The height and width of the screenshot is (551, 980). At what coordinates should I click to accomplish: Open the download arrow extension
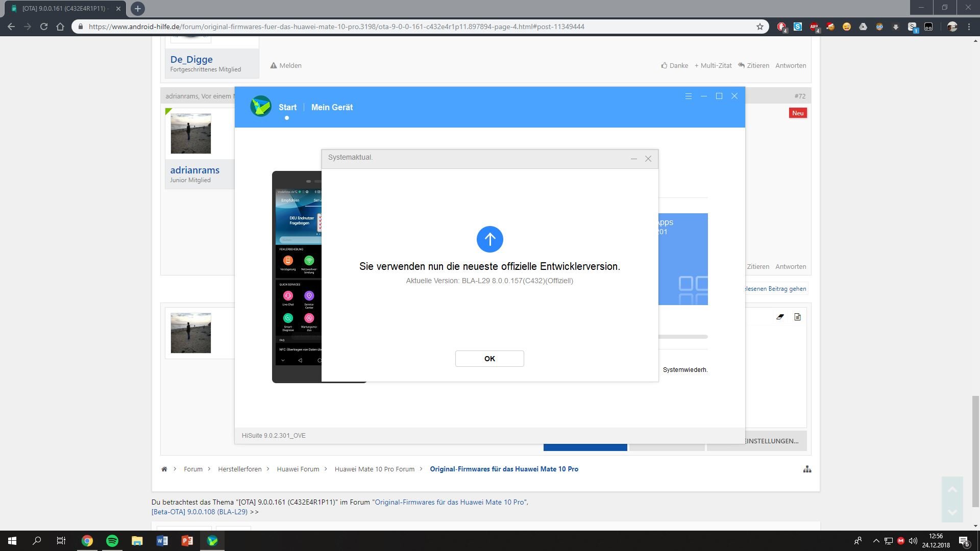(x=896, y=27)
